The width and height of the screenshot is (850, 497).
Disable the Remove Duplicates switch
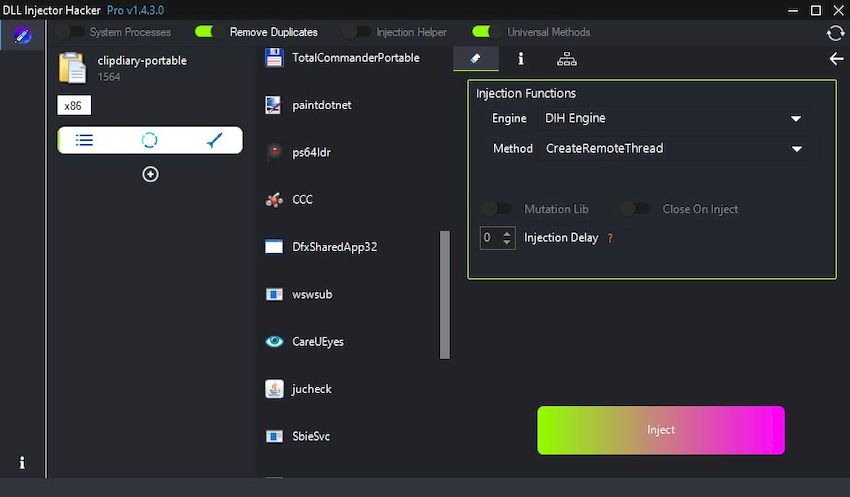(209, 32)
